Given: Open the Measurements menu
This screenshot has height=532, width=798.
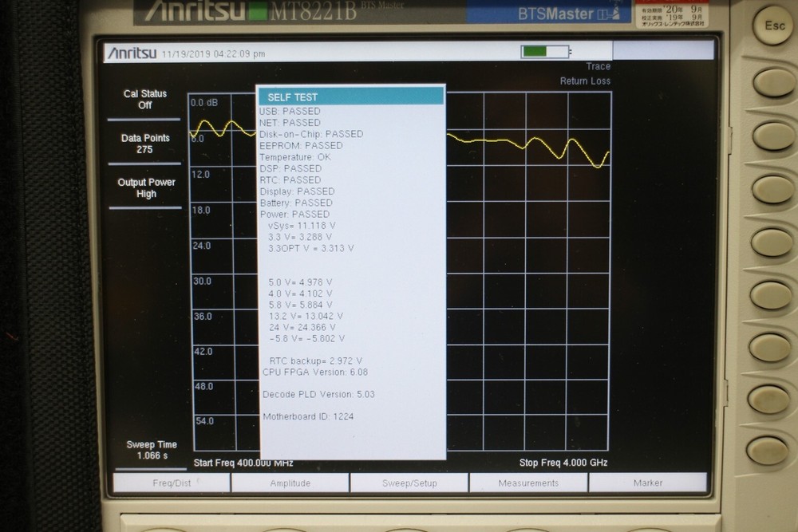Looking at the screenshot, I should 527,483.
